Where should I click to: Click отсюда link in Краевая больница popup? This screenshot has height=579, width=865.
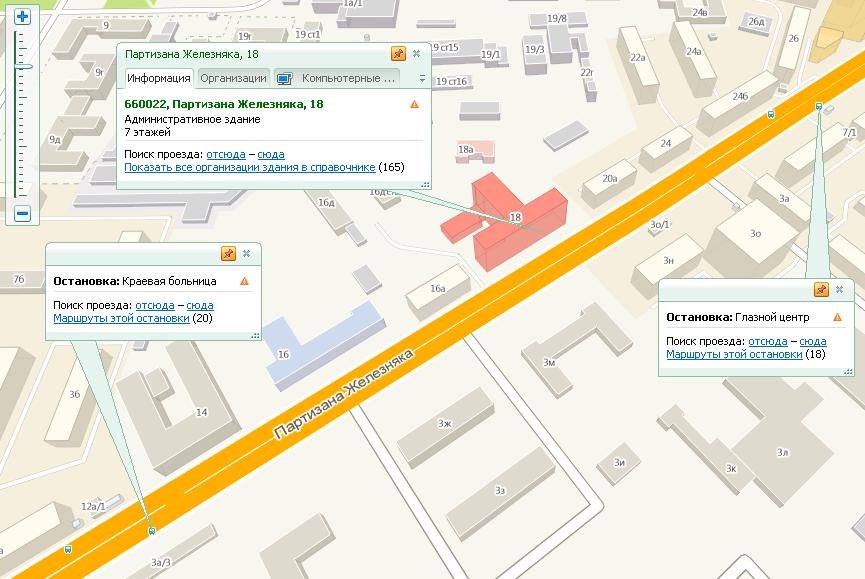click(154, 305)
